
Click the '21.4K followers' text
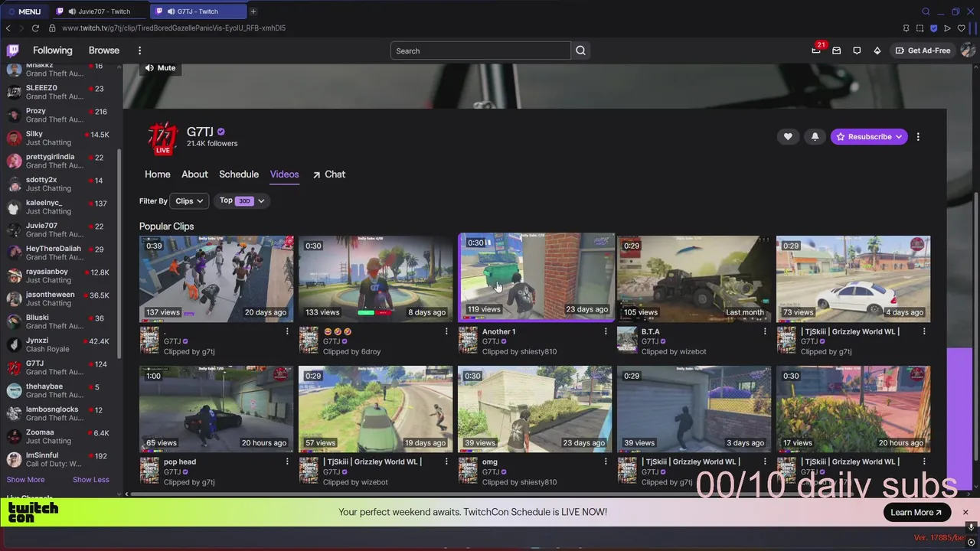click(212, 144)
